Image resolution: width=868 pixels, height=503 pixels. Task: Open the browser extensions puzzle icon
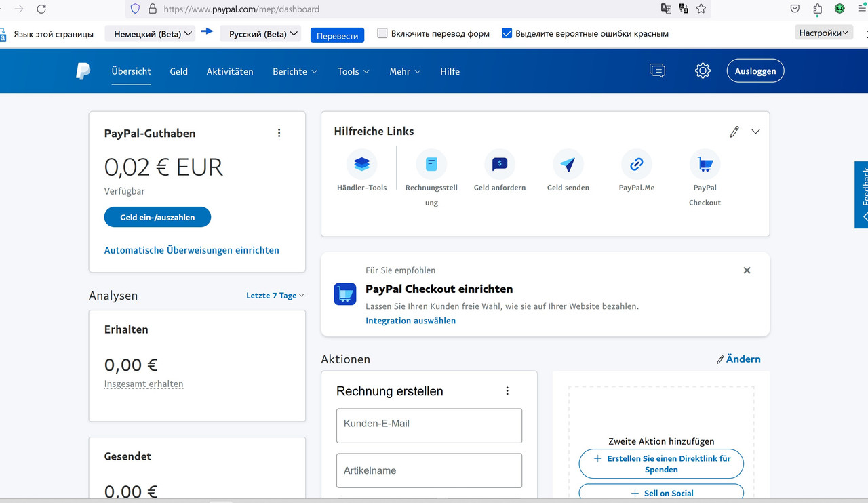817,9
